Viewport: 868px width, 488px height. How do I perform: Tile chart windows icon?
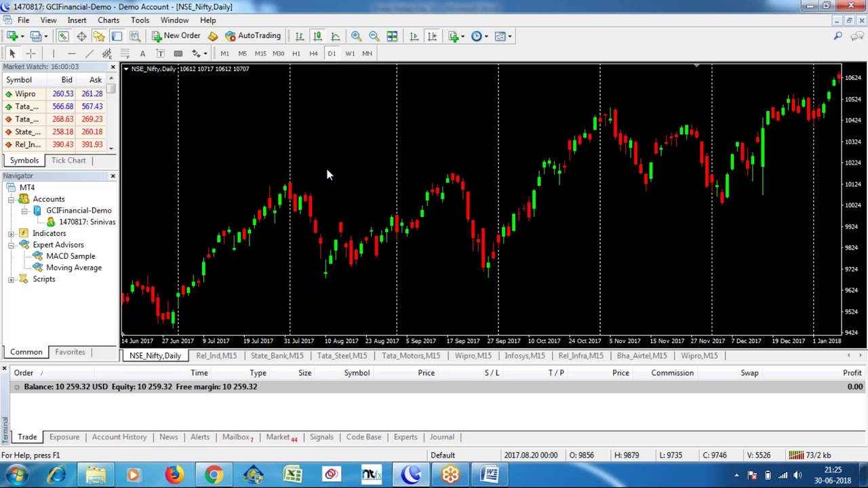(392, 36)
